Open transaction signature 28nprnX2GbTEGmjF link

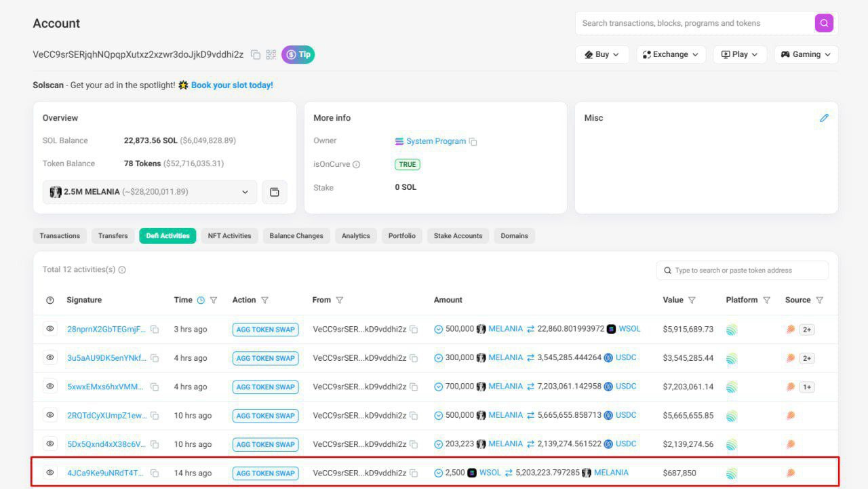pyautogui.click(x=106, y=330)
